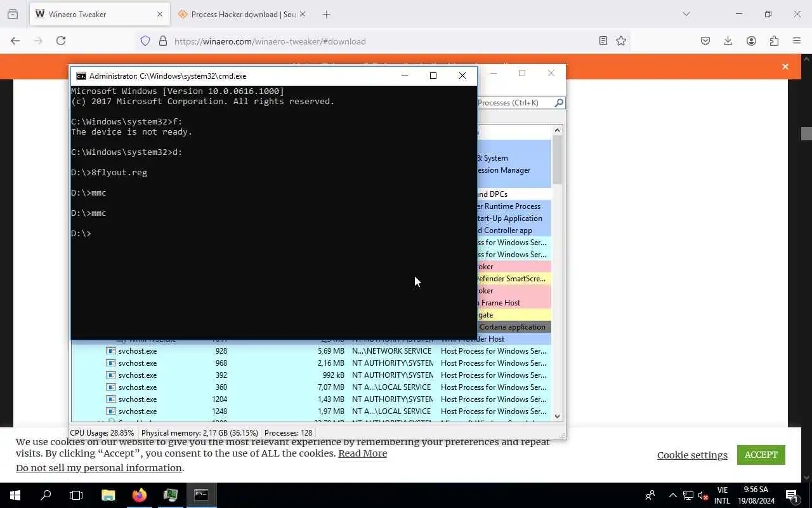Close the Winaero Tweaker tab

[x=160, y=14]
